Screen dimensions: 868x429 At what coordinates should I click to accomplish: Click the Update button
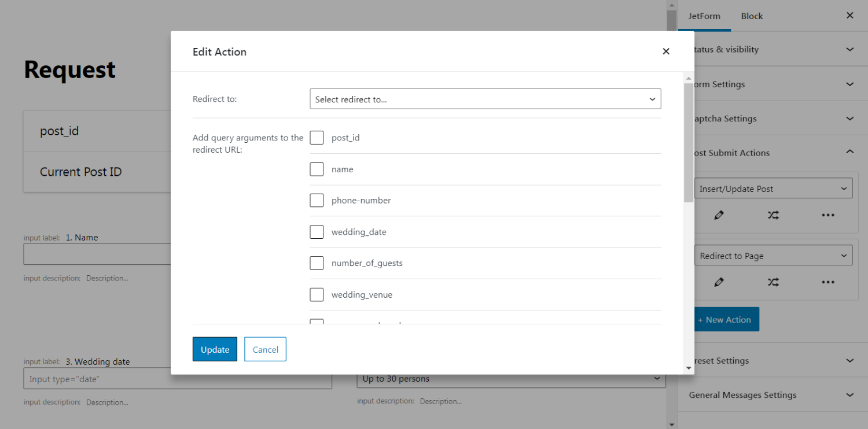pos(215,349)
